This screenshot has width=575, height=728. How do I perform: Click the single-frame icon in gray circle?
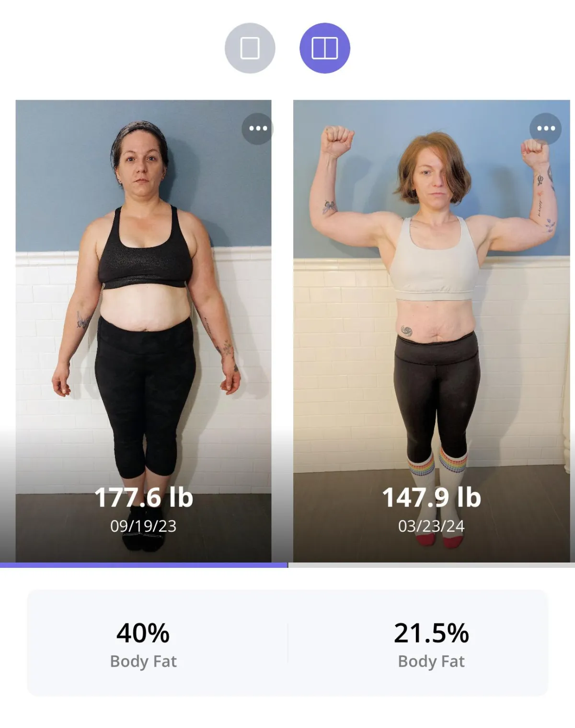pos(250,48)
